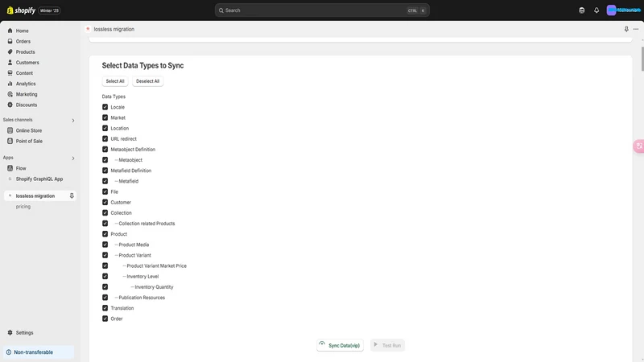Uncheck the URL redirect checkbox

[x=105, y=138]
